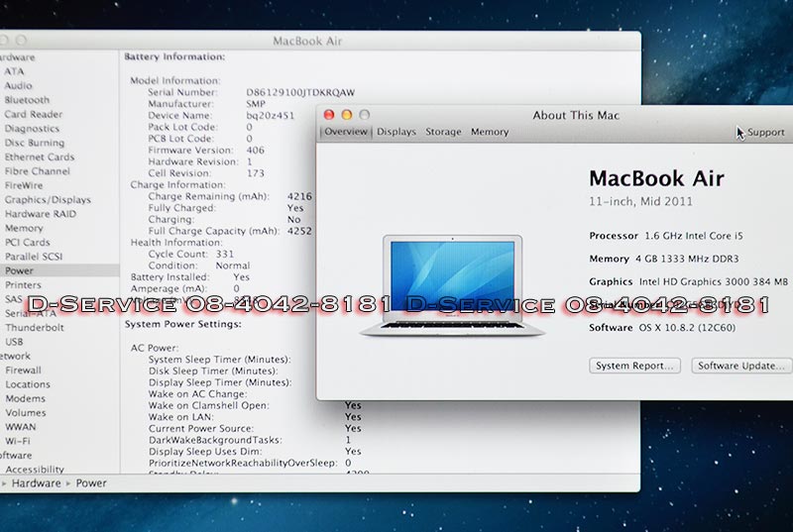Viewport: 793px width, 532px height.
Task: Open the Graphics/Displays entry
Action: [48, 199]
